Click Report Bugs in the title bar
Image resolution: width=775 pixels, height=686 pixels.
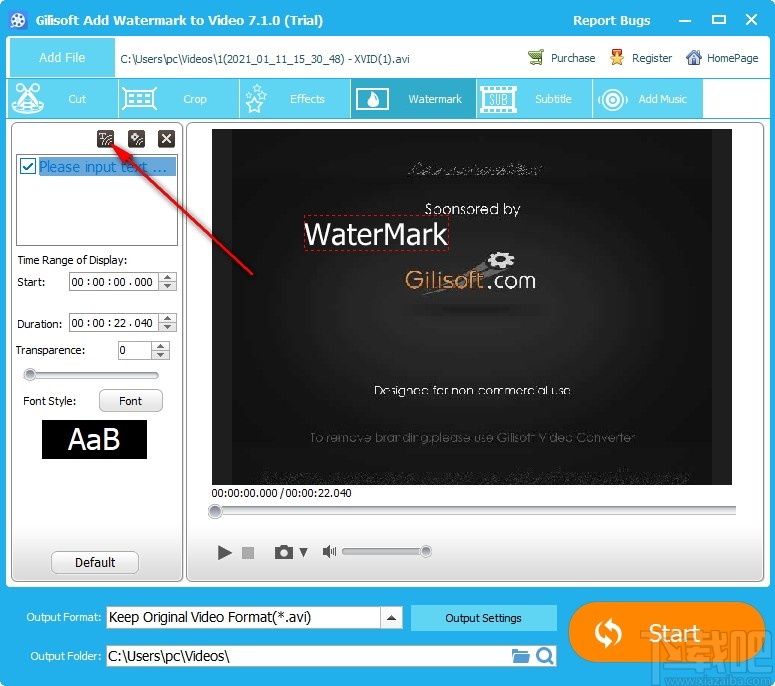[611, 20]
